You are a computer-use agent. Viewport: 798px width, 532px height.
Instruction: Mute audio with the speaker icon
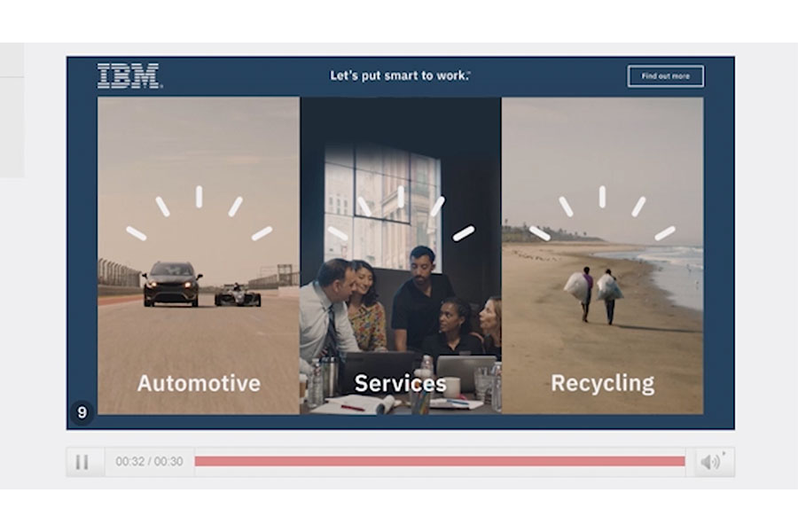point(710,462)
